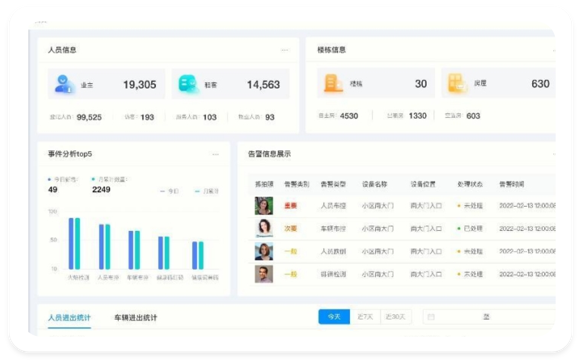Viewport: 581px width, 364px height.
Task: Click the blue owner person icon
Action: pyautogui.click(x=63, y=84)
